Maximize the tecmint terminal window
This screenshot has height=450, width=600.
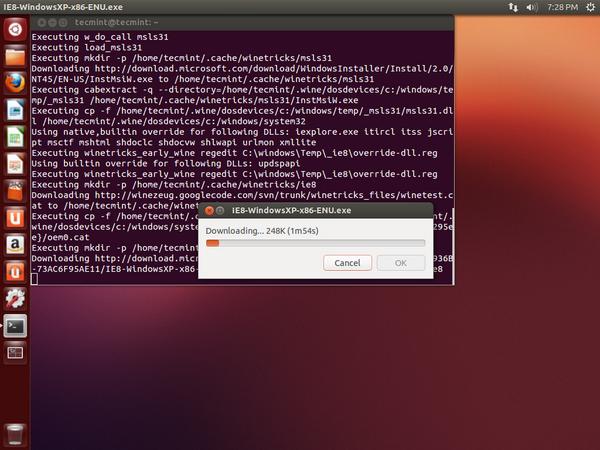pos(63,23)
